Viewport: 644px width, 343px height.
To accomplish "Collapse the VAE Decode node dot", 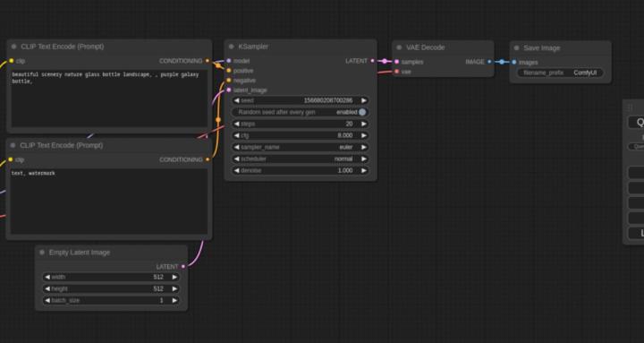I will click(399, 47).
